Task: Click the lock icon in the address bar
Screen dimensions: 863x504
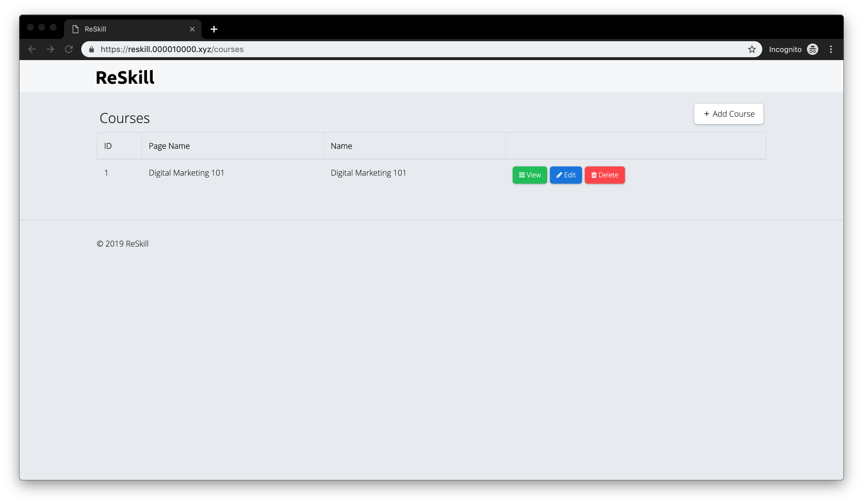Action: 92,49
